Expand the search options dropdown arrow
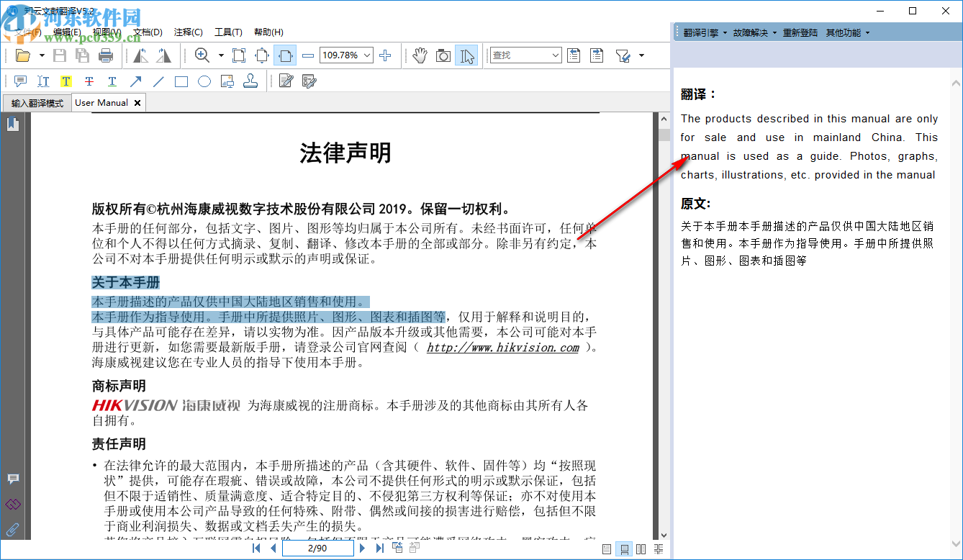This screenshot has height=560, width=963. [641, 55]
